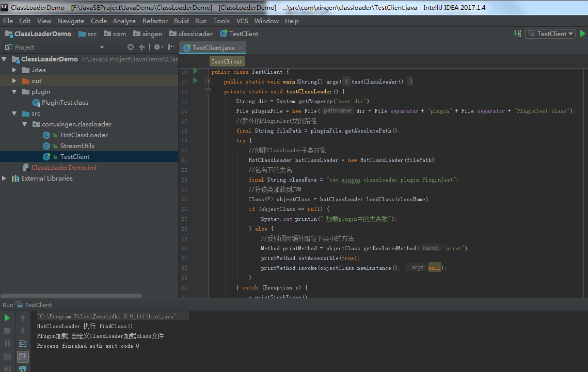This screenshot has height=372, width=588.
Task: Collapse the src folder arrow
Action: click(x=14, y=114)
